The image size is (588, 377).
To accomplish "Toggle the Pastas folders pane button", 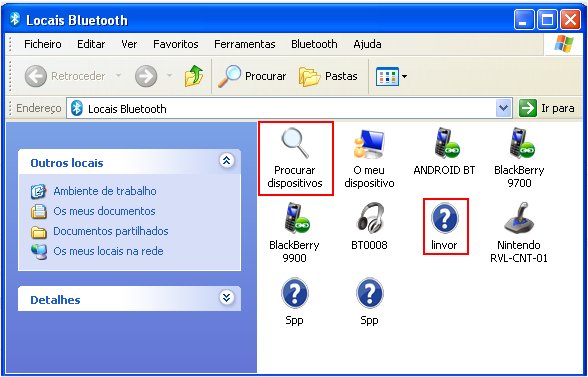I will click(x=328, y=76).
